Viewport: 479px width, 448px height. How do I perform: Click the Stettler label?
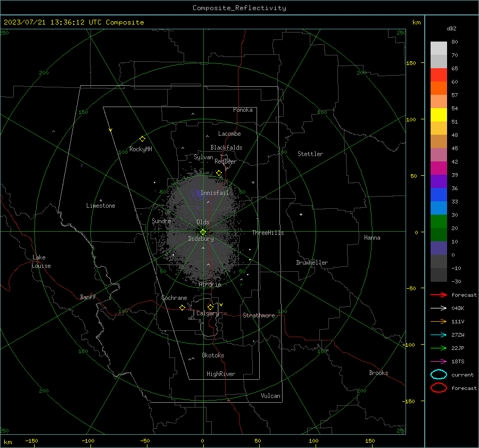click(x=310, y=154)
